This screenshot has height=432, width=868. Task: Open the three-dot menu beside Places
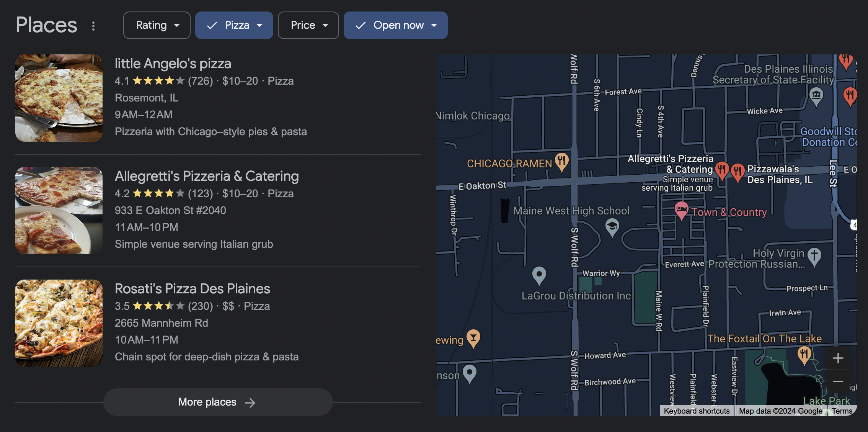pos(93,25)
